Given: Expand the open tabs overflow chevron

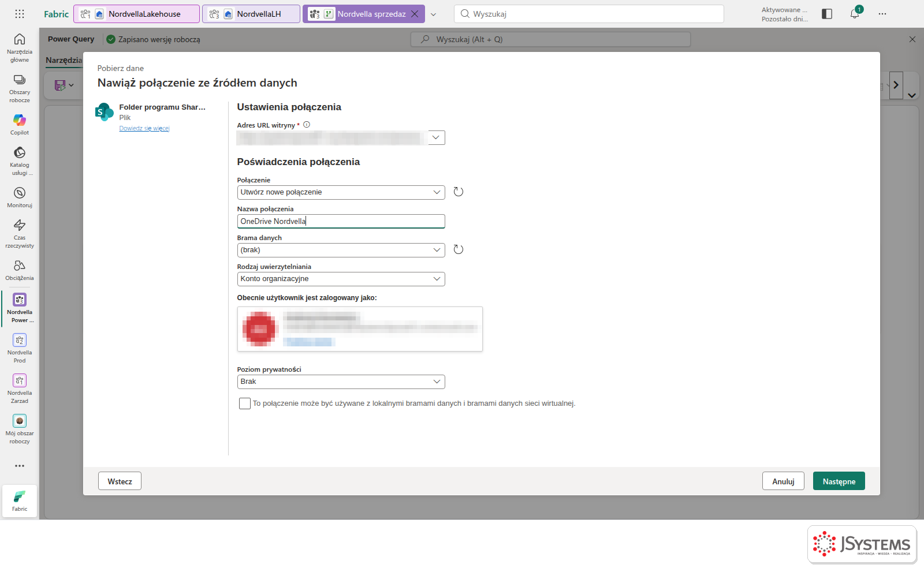Looking at the screenshot, I should click(x=434, y=14).
